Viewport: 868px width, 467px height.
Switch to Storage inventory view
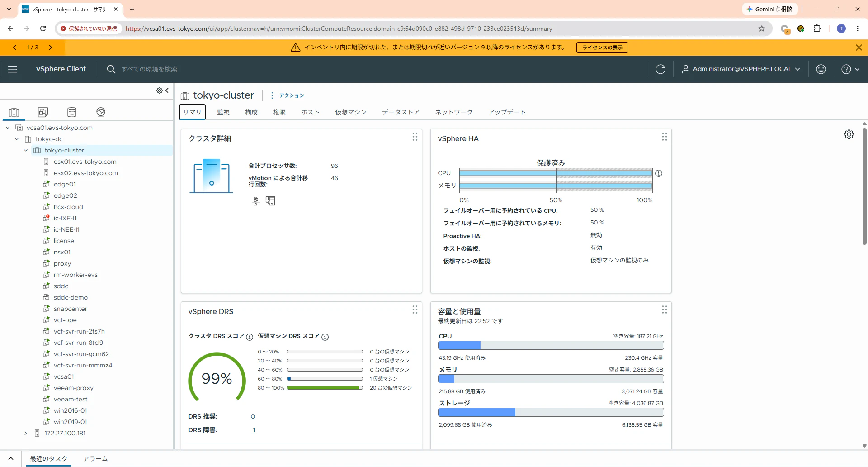(72, 112)
